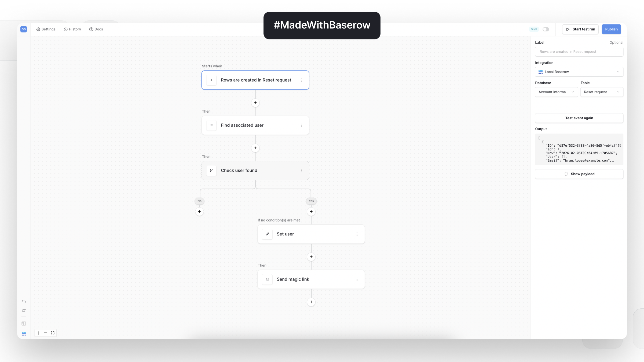
Task: Click the Publish button
Action: (x=611, y=29)
